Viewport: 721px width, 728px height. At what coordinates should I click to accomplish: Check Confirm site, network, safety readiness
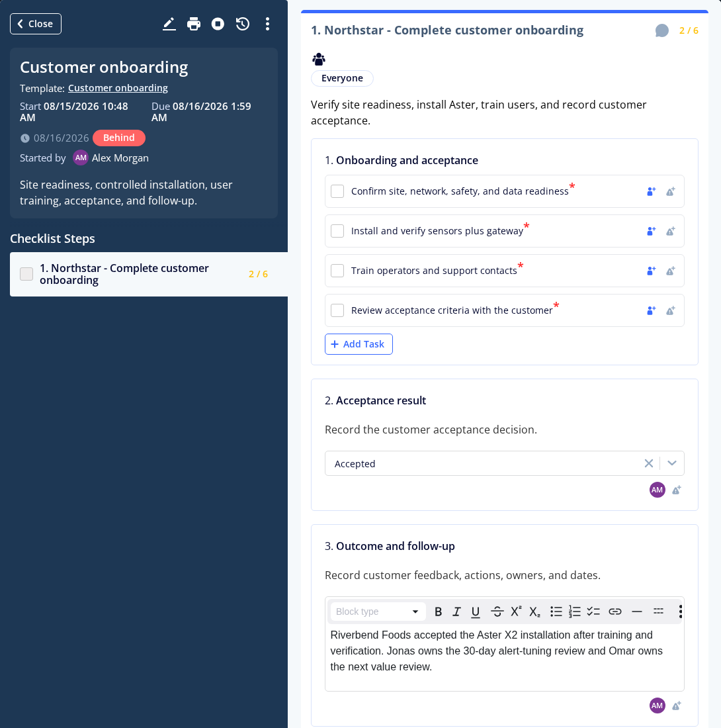pyautogui.click(x=337, y=191)
